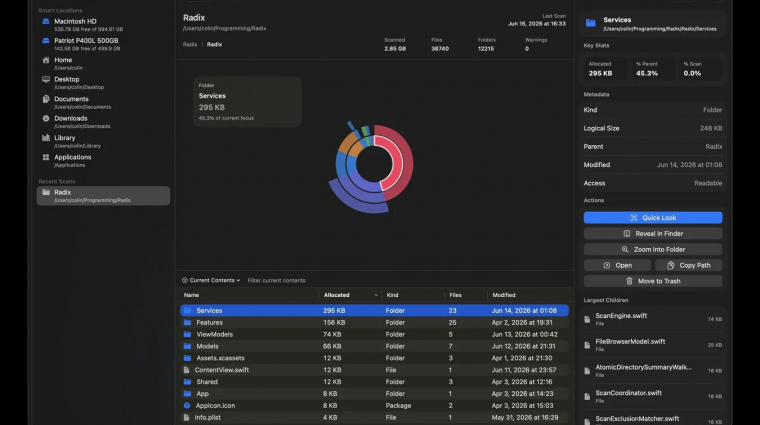Click the Services hover card in chart area

point(247,101)
